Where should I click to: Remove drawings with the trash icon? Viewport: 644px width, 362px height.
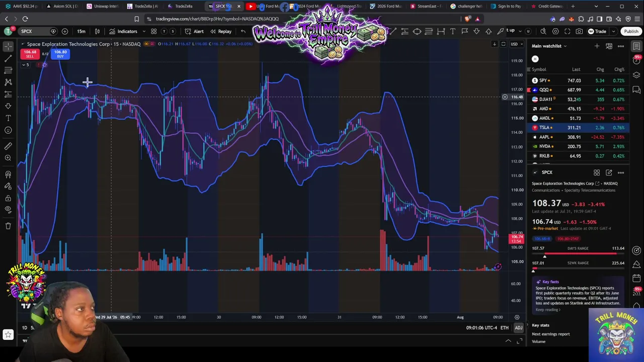pos(8,226)
